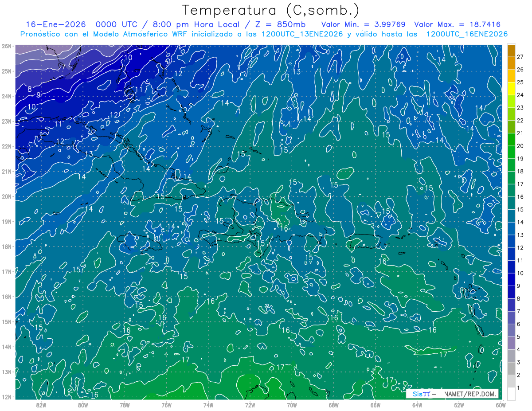Click the contour label '7' on the map
Image resolution: width=532 pixels, height=411 pixels.
coord(64,67)
